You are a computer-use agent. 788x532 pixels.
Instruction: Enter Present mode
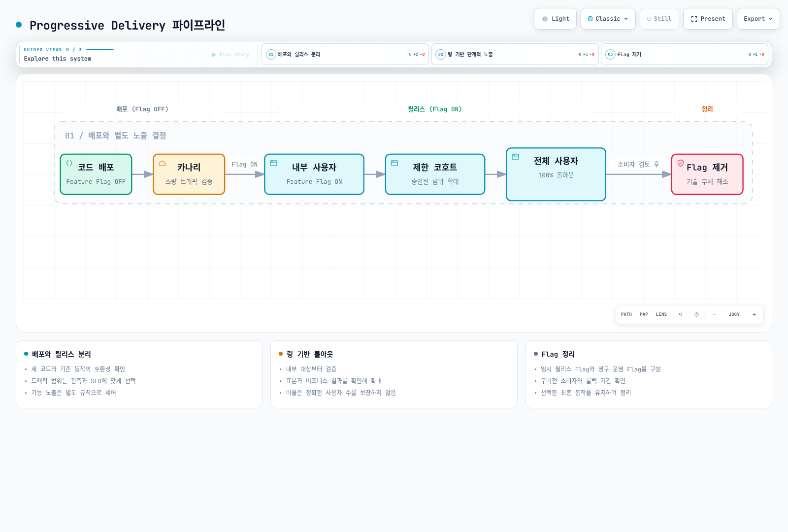(708, 19)
